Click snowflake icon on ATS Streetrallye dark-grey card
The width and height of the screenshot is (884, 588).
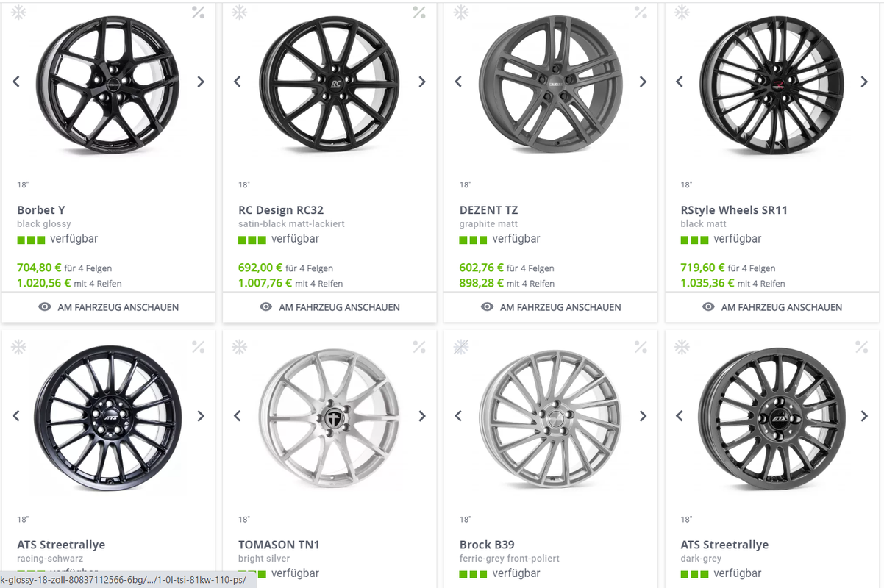click(682, 346)
